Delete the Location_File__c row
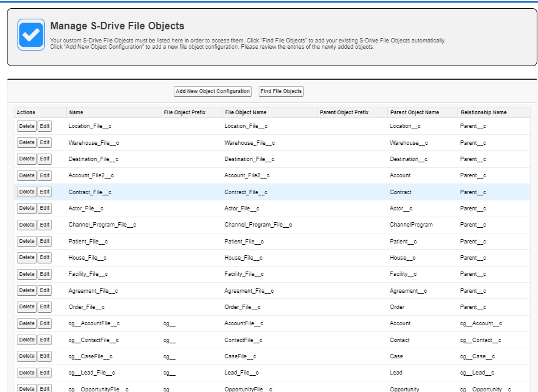The image size is (538, 392). (x=27, y=126)
